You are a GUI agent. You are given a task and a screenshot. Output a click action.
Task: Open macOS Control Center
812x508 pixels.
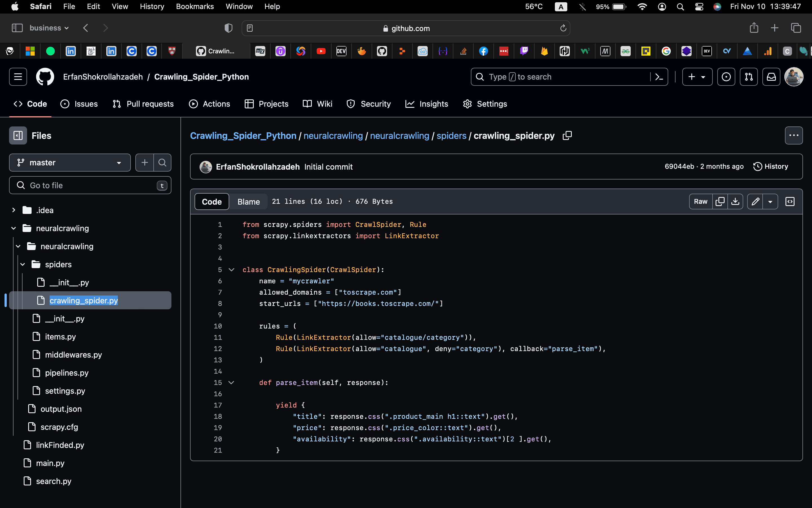coord(699,7)
